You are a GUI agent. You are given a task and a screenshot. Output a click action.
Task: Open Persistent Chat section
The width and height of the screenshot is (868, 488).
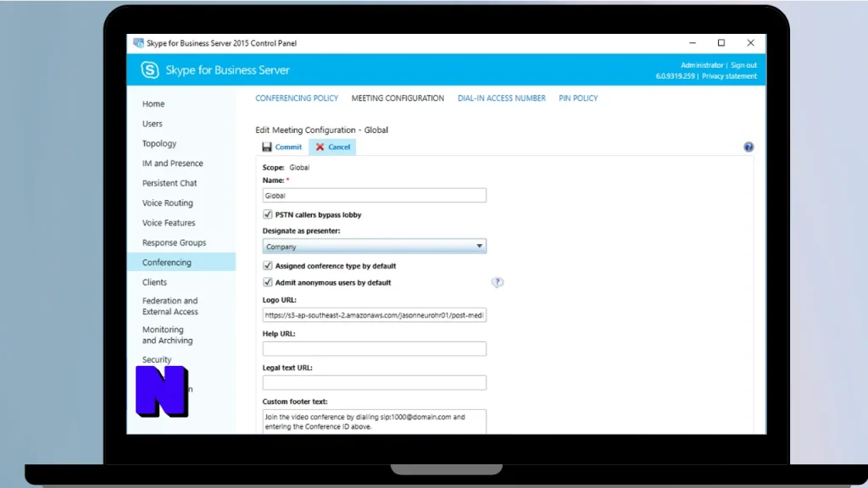[170, 183]
